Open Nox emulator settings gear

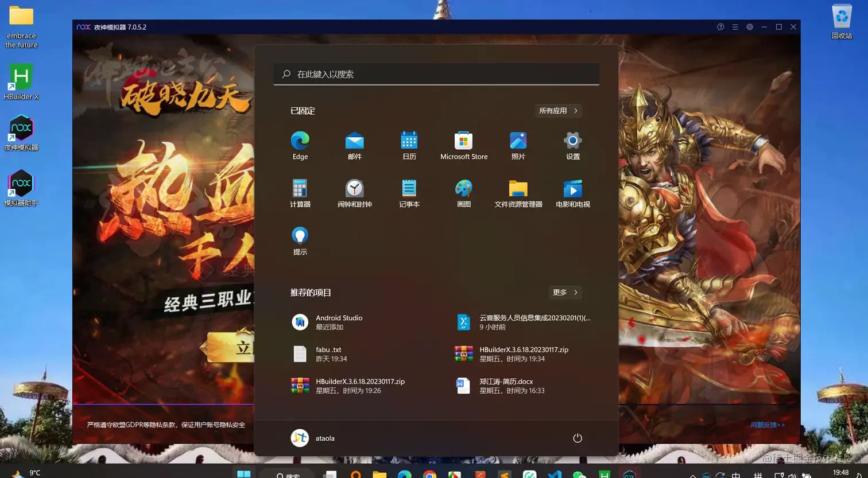click(x=749, y=27)
